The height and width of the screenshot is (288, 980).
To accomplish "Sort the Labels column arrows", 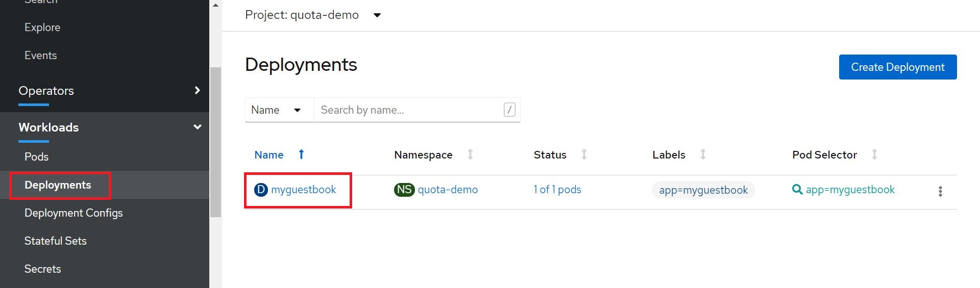I will click(x=703, y=154).
